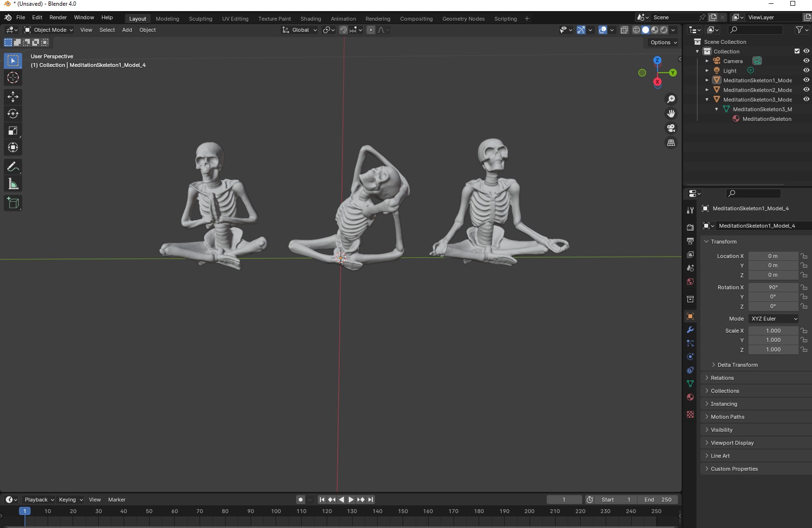
Task: Click the Y axis on navigation gizmo
Action: [x=672, y=73]
